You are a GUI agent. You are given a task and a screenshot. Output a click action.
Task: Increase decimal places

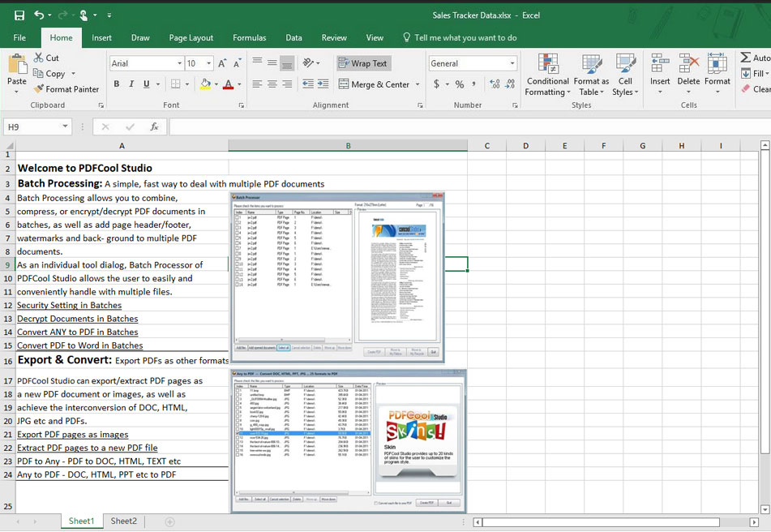[x=495, y=84]
